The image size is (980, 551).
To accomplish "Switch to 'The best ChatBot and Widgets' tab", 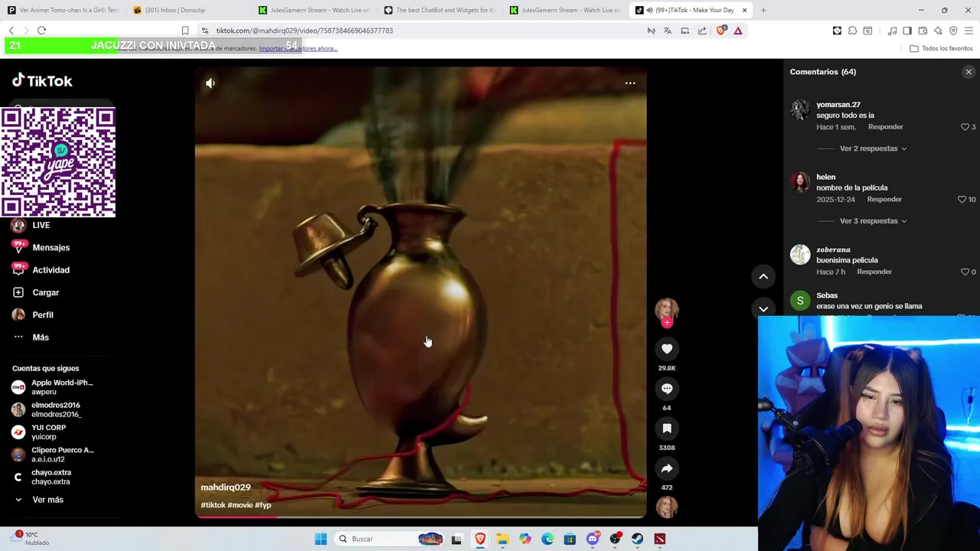I will click(x=440, y=10).
